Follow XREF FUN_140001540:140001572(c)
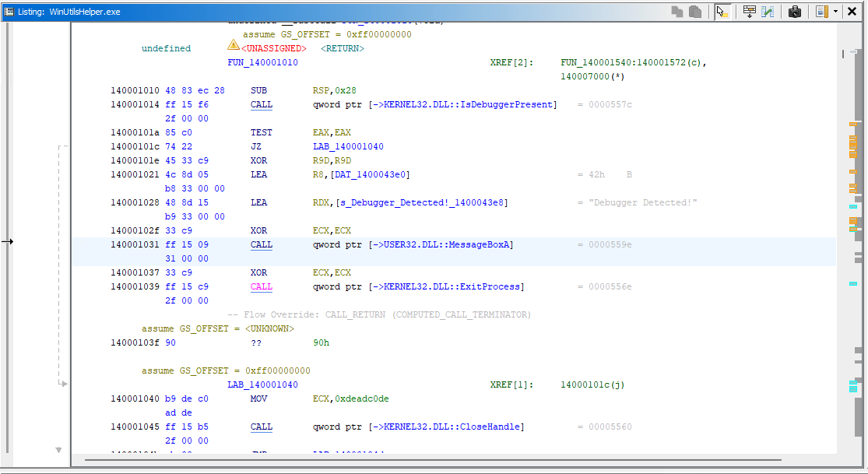This screenshot has height=474, width=868. 633,62
